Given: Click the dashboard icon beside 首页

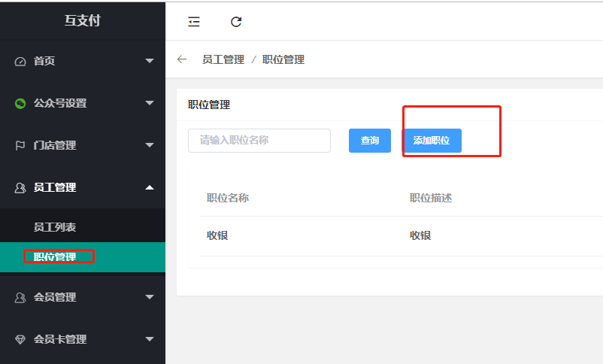Looking at the screenshot, I should tap(20, 61).
